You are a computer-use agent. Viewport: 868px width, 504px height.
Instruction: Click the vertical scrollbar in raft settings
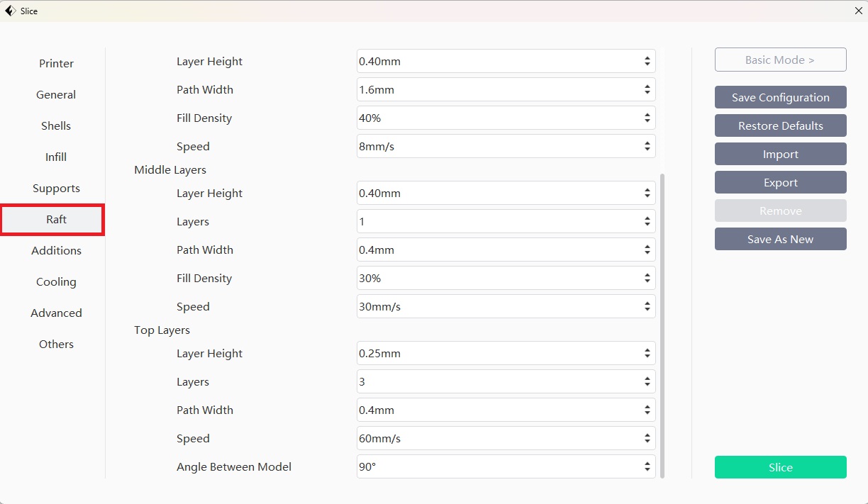[662, 325]
